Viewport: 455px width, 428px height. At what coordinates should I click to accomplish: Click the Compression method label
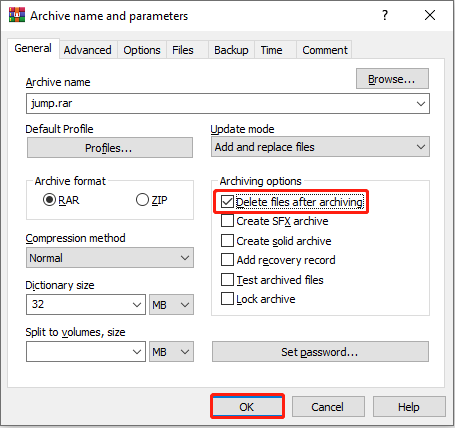[x=76, y=238]
